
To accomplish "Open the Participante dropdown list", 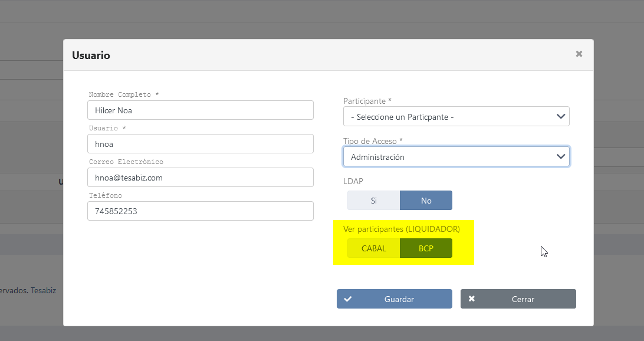I will [x=448, y=117].
